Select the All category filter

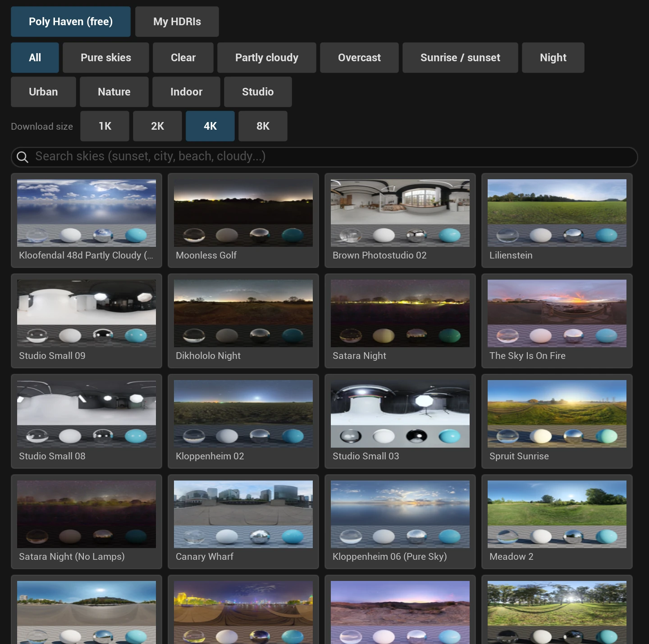[x=35, y=58]
